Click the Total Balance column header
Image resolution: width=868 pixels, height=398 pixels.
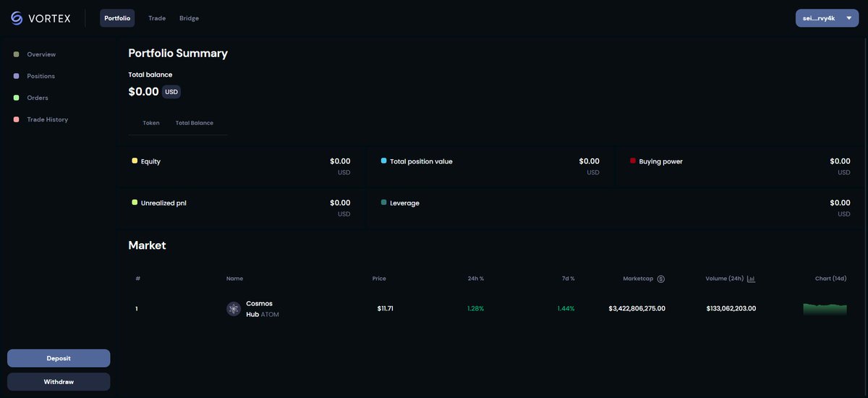(195, 123)
